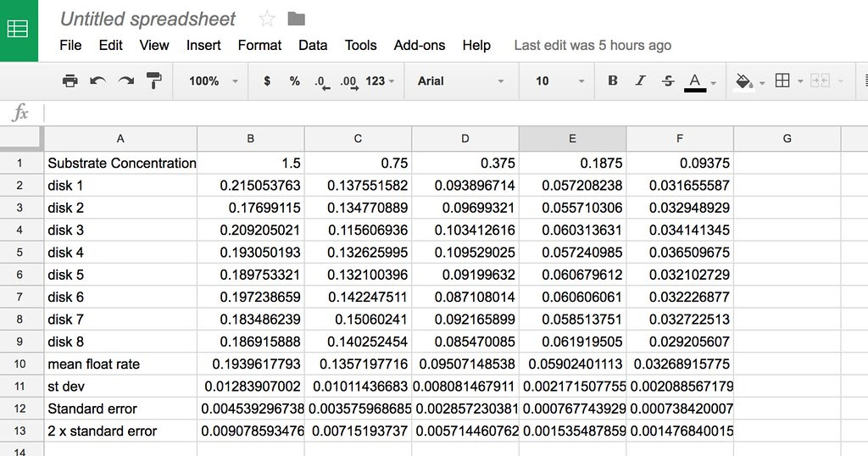Click the select-all corner box
868x456 pixels.
click(x=21, y=138)
